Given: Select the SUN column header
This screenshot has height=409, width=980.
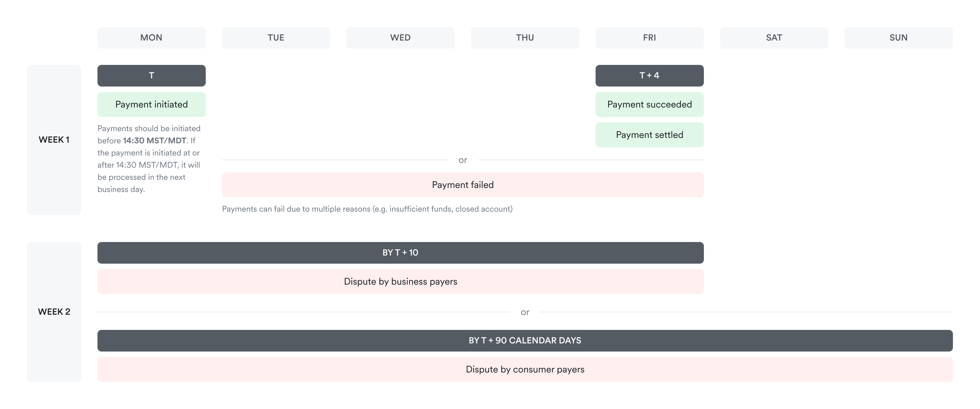Looking at the screenshot, I should point(898,38).
